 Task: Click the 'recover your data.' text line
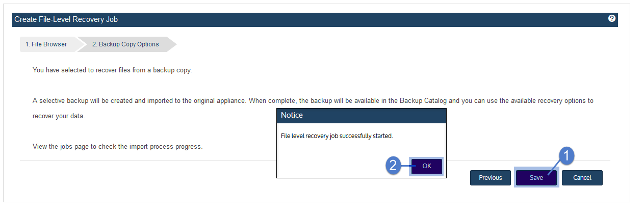pos(59,116)
